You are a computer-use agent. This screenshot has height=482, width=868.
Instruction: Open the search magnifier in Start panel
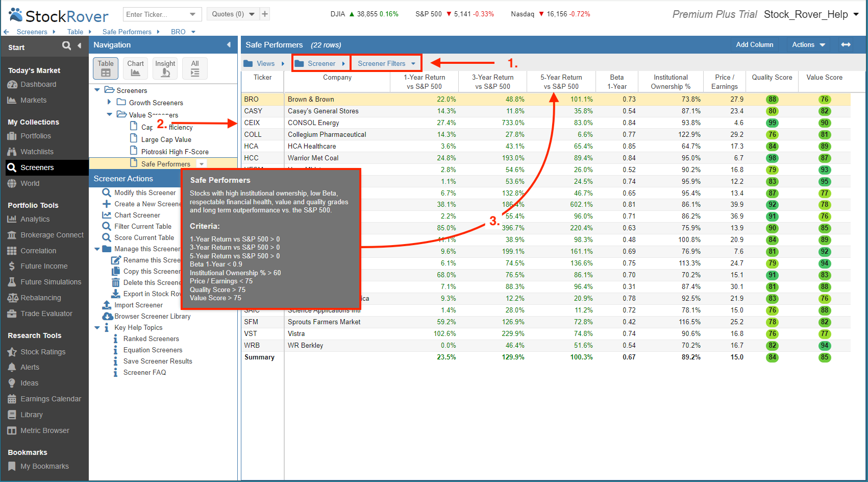point(66,46)
